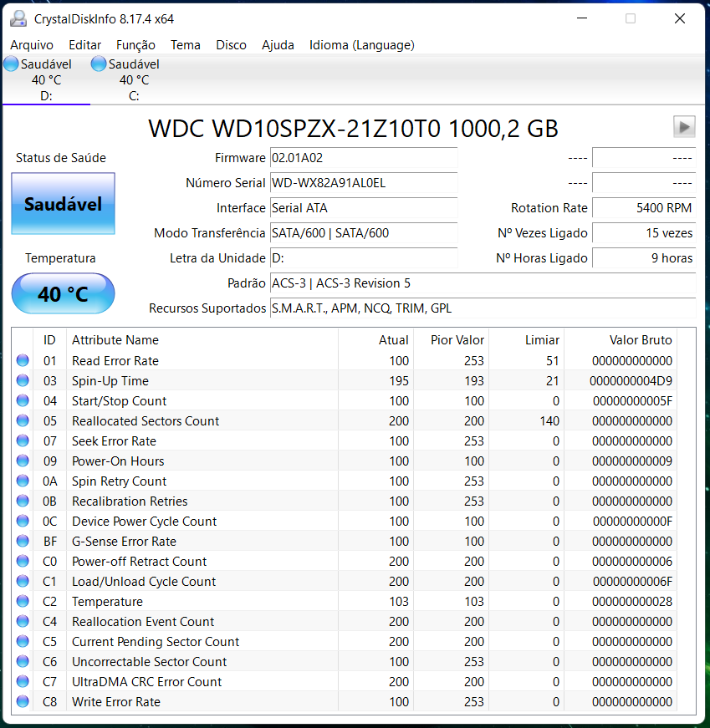Screen dimensions: 710x728
Task: Click the status icon for Uncorrectable Sector Count
Action: tap(23, 661)
